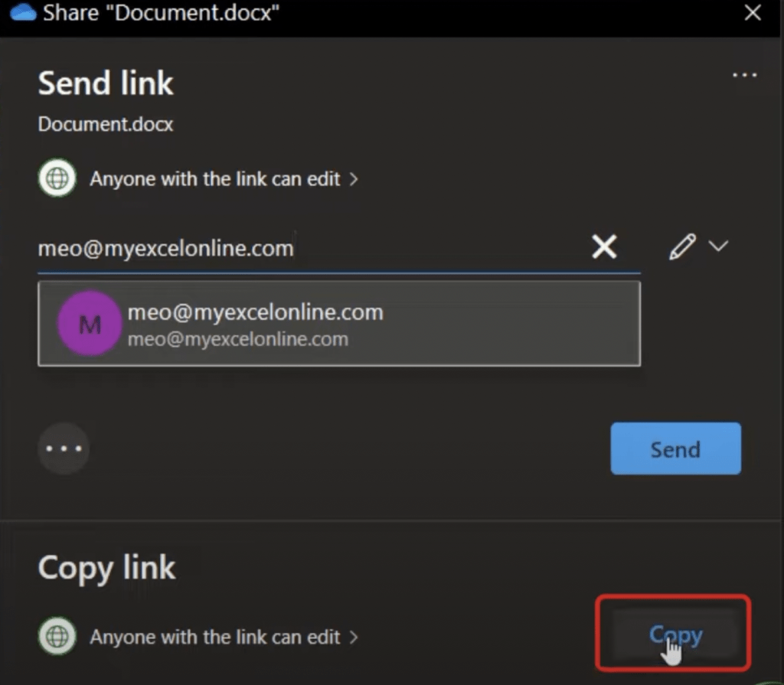784x685 pixels.
Task: Click globe icon in Copy link section
Action: (57, 636)
